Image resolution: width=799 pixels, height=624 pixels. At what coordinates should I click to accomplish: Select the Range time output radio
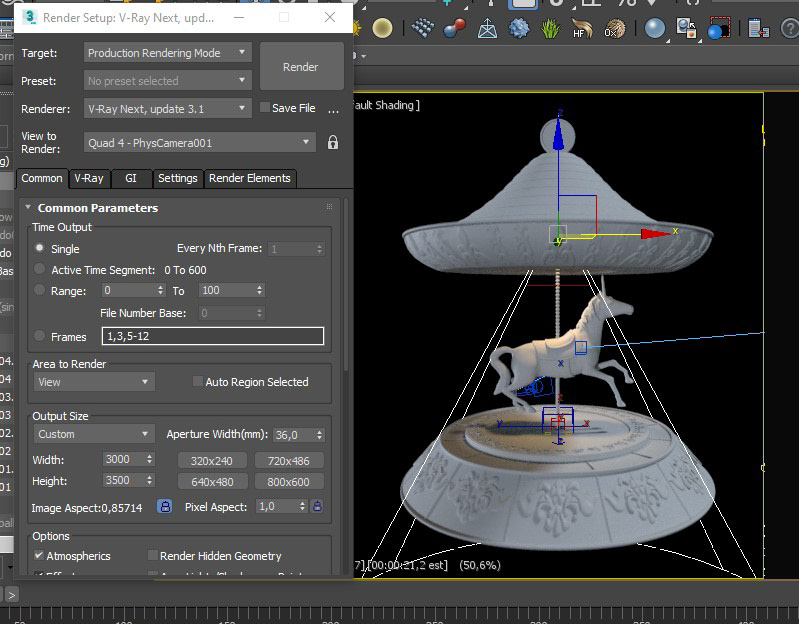39,290
